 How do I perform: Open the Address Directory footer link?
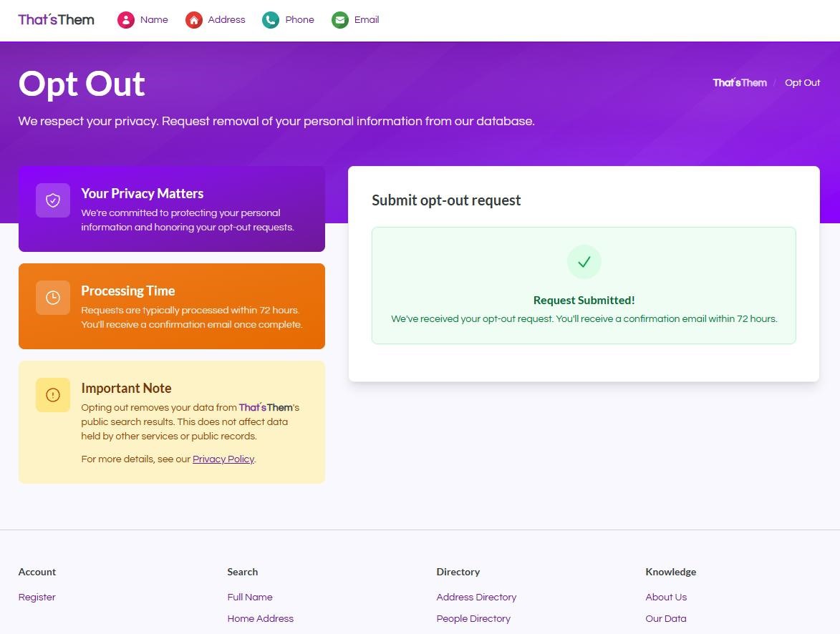(476, 597)
